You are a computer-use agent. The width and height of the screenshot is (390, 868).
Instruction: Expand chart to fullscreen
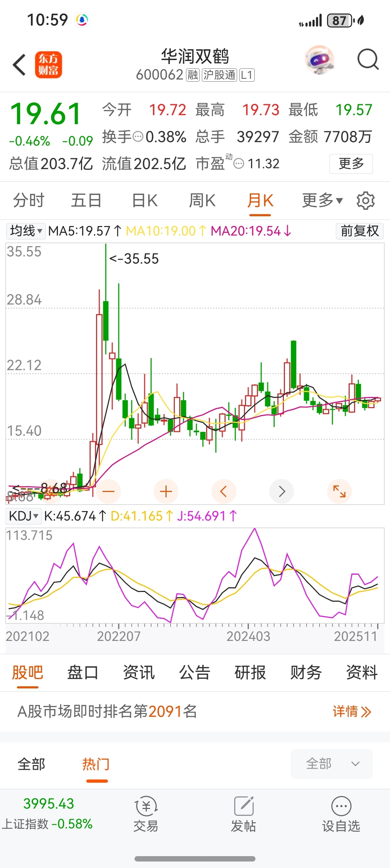(x=339, y=491)
